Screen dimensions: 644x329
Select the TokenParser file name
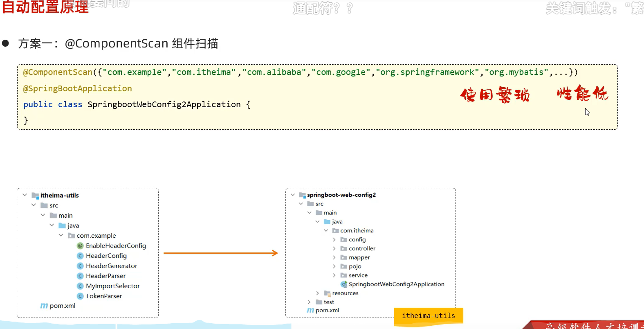coord(104,296)
